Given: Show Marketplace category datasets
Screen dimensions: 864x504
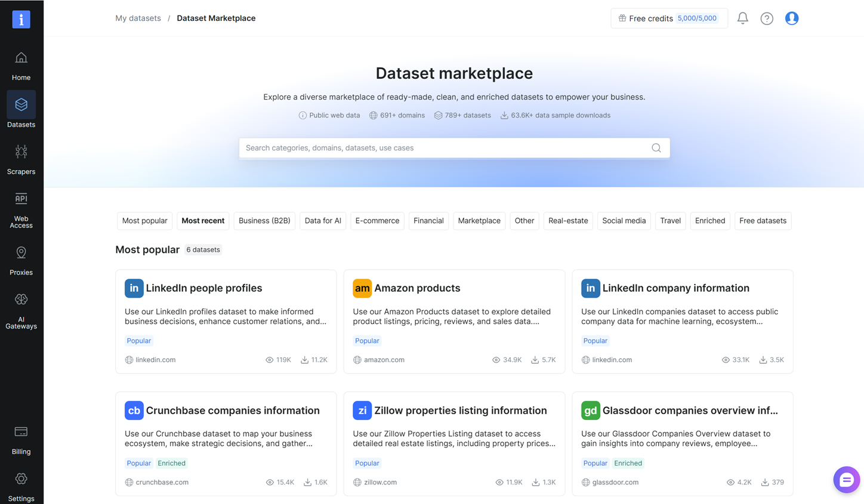Looking at the screenshot, I should pyautogui.click(x=479, y=221).
